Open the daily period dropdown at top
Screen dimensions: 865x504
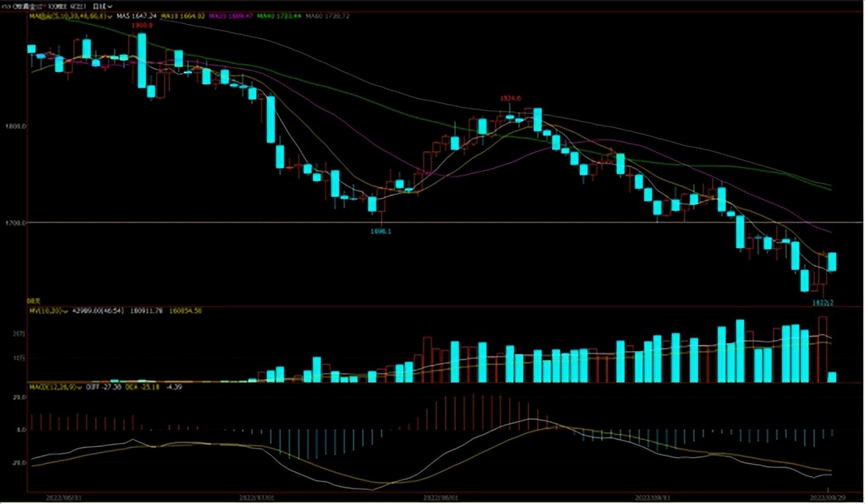(102, 6)
